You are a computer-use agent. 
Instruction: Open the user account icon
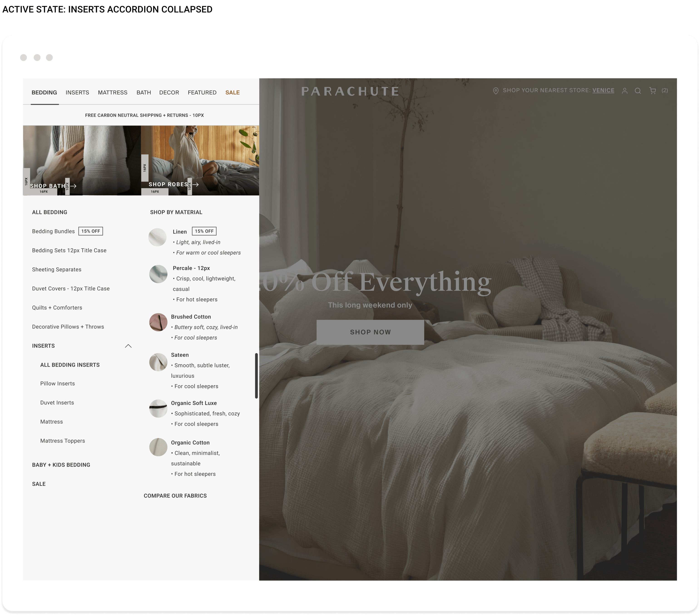(624, 91)
